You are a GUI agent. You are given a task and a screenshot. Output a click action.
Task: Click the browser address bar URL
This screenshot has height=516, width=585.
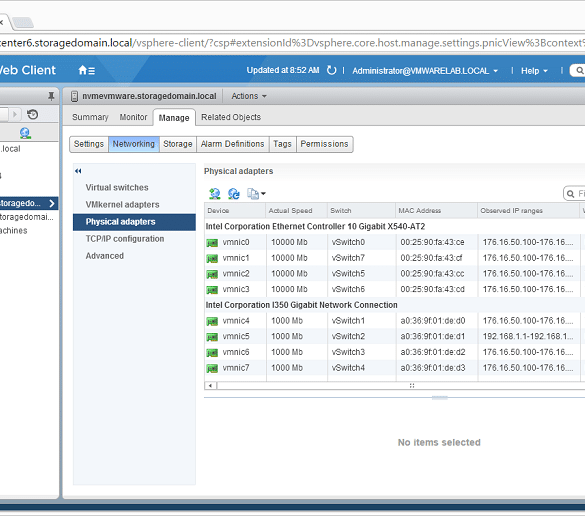(x=292, y=43)
